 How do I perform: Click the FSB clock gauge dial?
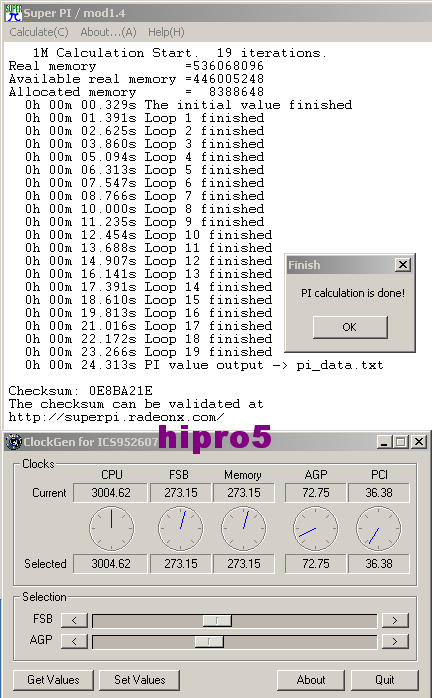tap(181, 528)
